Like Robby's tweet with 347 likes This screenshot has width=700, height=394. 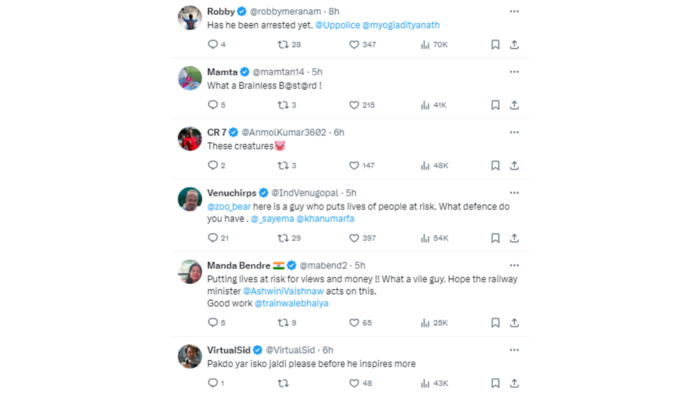tap(354, 44)
